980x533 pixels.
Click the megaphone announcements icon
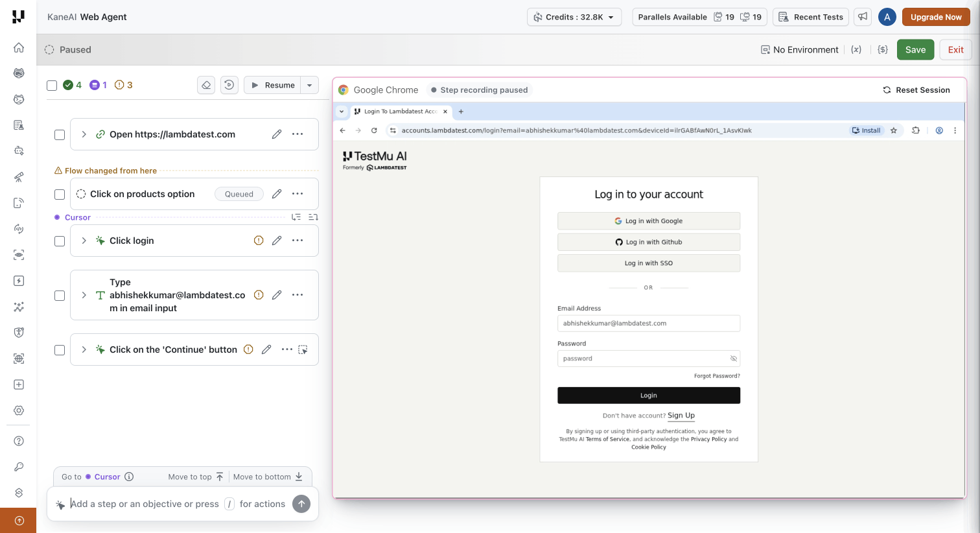coord(863,17)
